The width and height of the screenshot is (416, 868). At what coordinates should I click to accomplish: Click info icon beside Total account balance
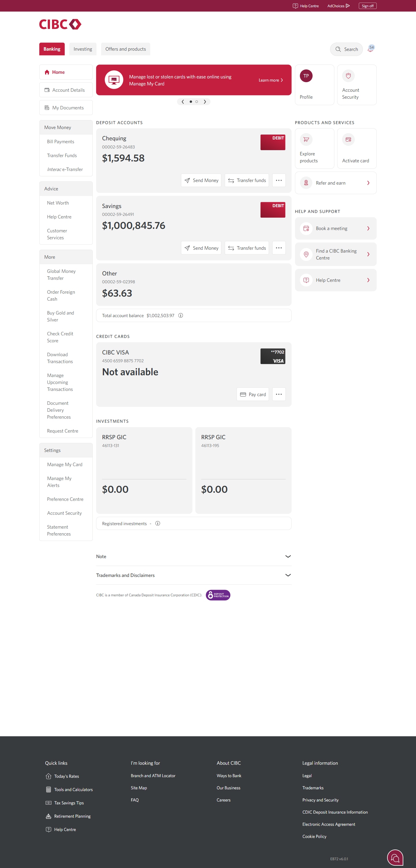point(181,315)
